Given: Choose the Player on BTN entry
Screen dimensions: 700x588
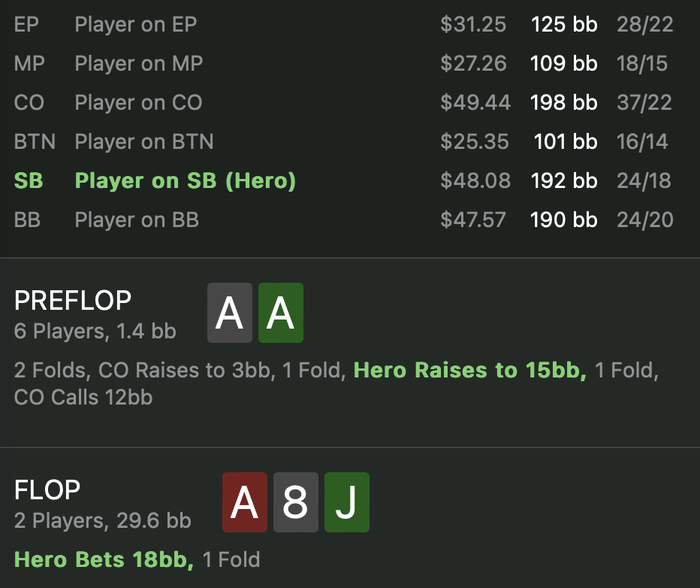Looking at the screenshot, I should [x=143, y=142].
